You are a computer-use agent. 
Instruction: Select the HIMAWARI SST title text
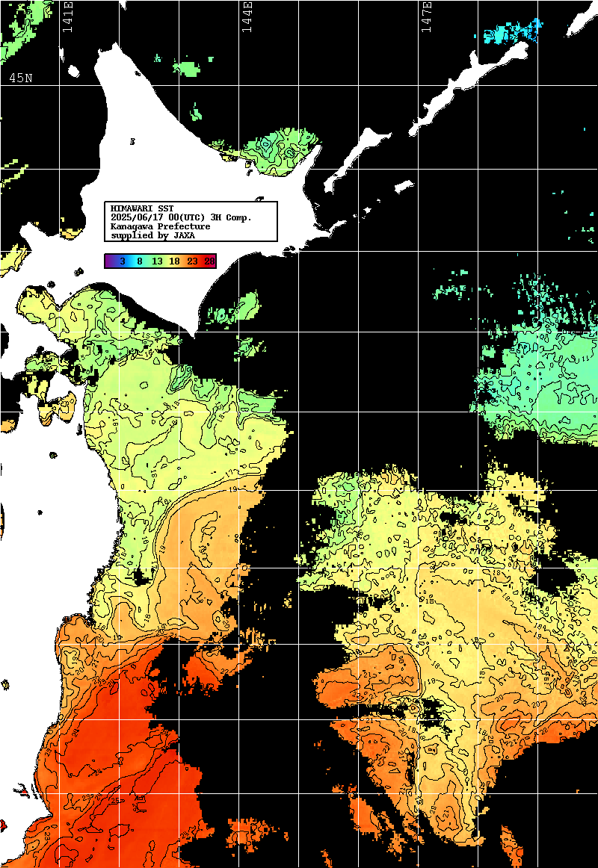(142, 208)
